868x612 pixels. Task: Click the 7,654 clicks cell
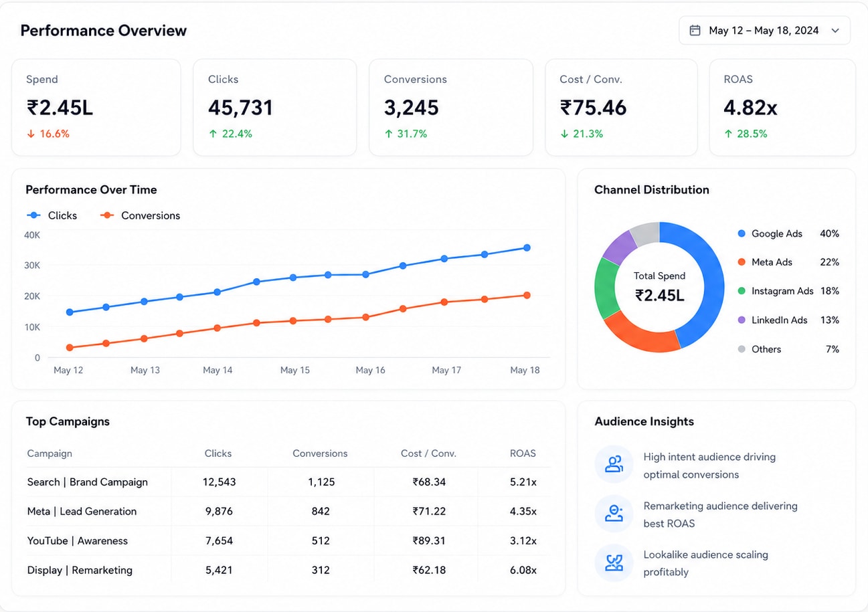pyautogui.click(x=219, y=541)
